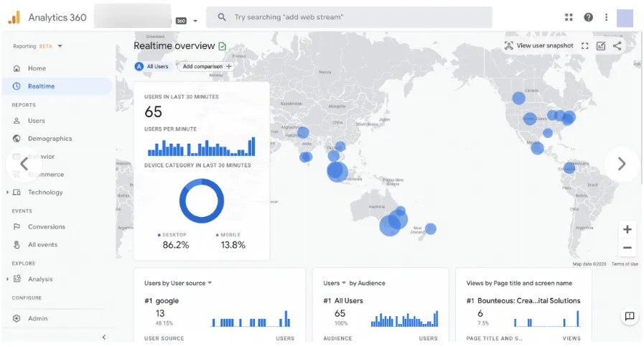Click the share report icon
644x347 pixels.
(x=617, y=46)
